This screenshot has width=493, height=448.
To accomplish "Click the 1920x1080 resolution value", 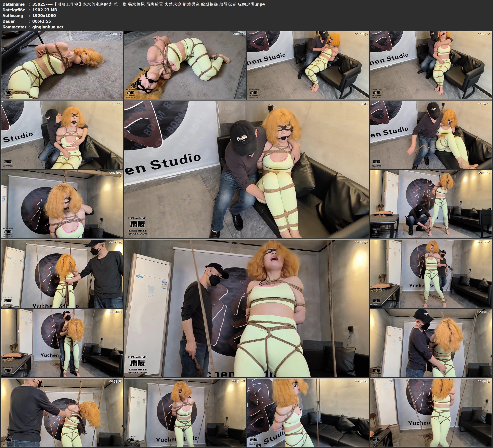I will click(44, 15).
